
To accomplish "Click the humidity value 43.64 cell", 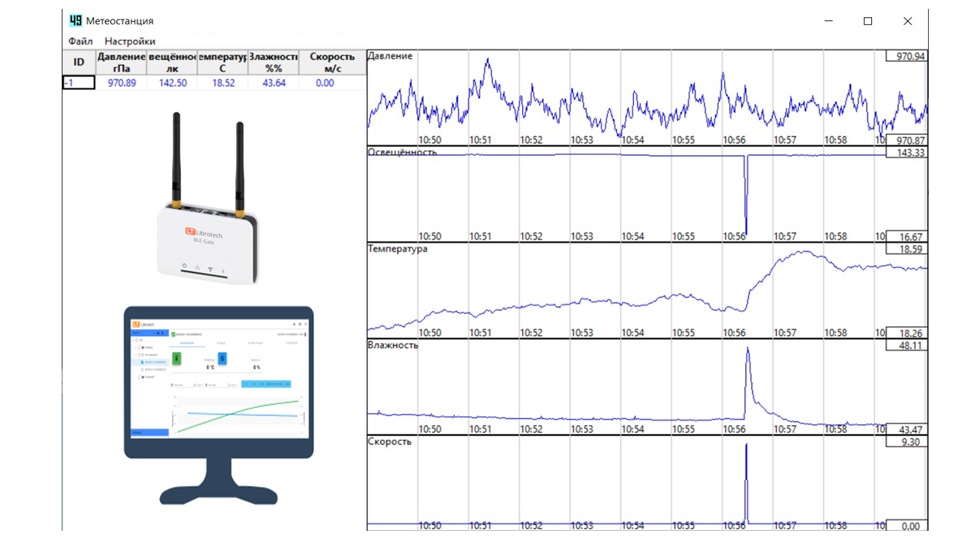I will (x=273, y=83).
